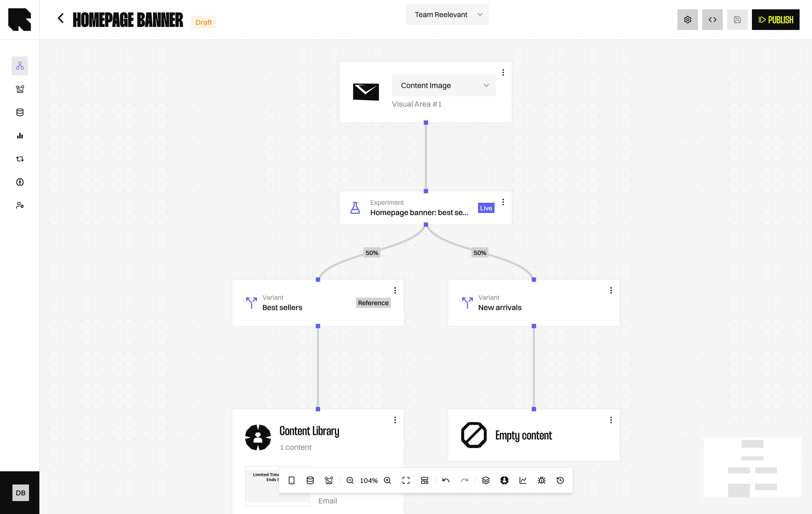Open the workflow tree sidebar icon
The width and height of the screenshot is (812, 514).
coord(20,66)
